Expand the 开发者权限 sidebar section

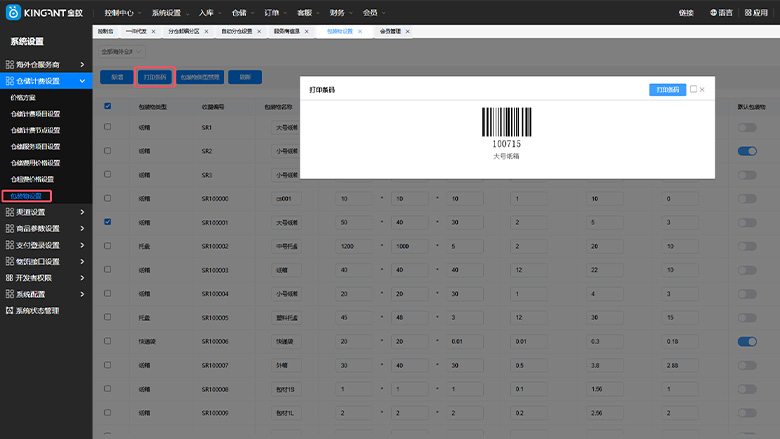[x=82, y=278]
